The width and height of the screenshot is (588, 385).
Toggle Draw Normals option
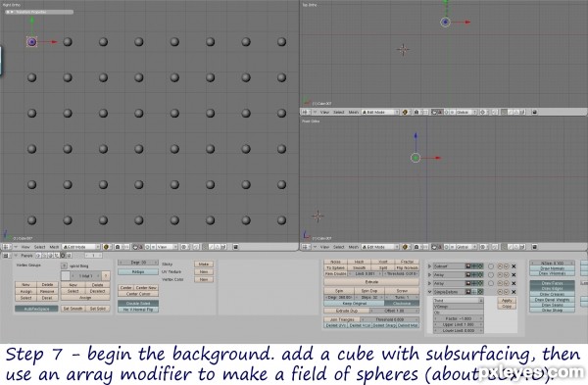pos(552,268)
